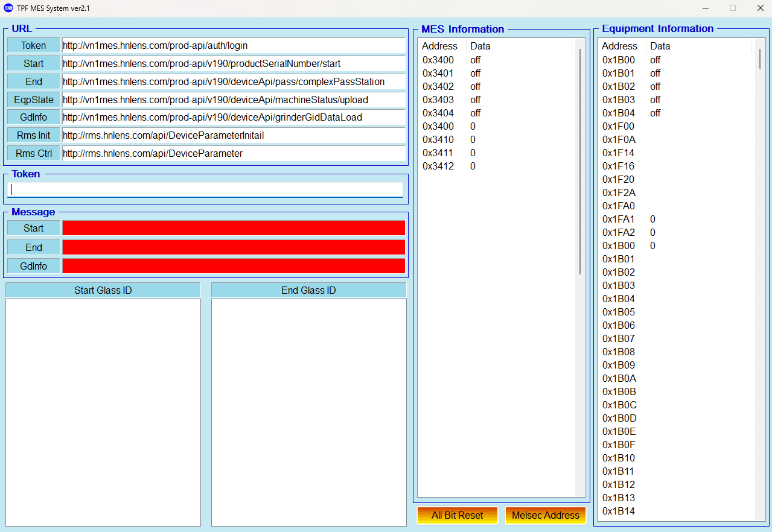Focus the Token text input field
Viewport: 772px width, 532px height.
(x=205, y=189)
